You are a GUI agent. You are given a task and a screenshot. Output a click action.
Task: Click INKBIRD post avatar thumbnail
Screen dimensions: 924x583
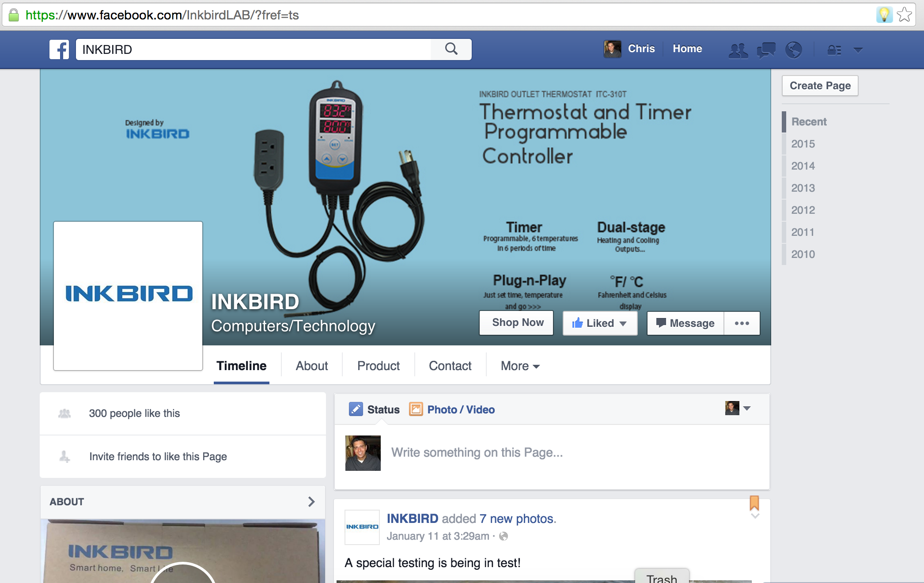362,527
